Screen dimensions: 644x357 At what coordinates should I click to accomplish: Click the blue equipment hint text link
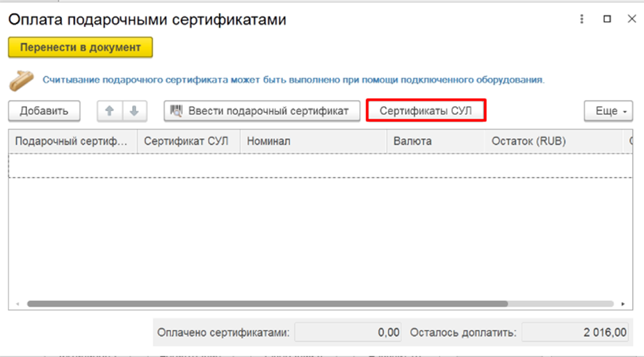(293, 80)
